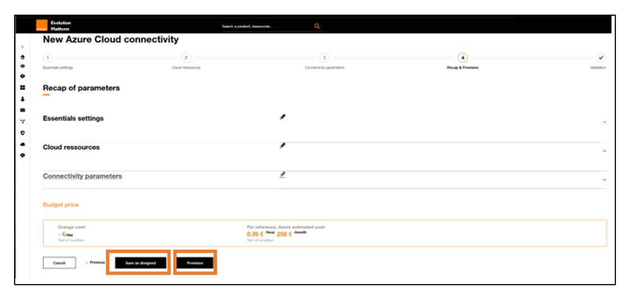This screenshot has width=644, height=292.
Task: Click the '0.35 €' hourly Azure cost
Action: 254,234
